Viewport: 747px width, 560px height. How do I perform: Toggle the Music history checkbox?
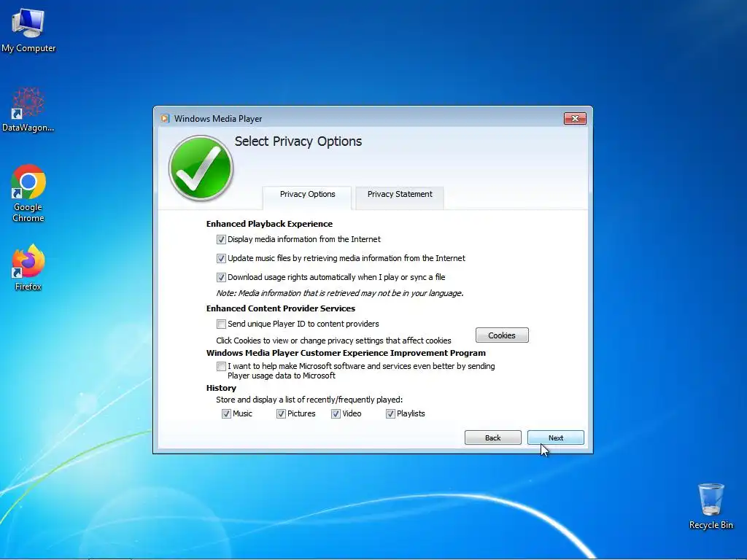tap(226, 414)
